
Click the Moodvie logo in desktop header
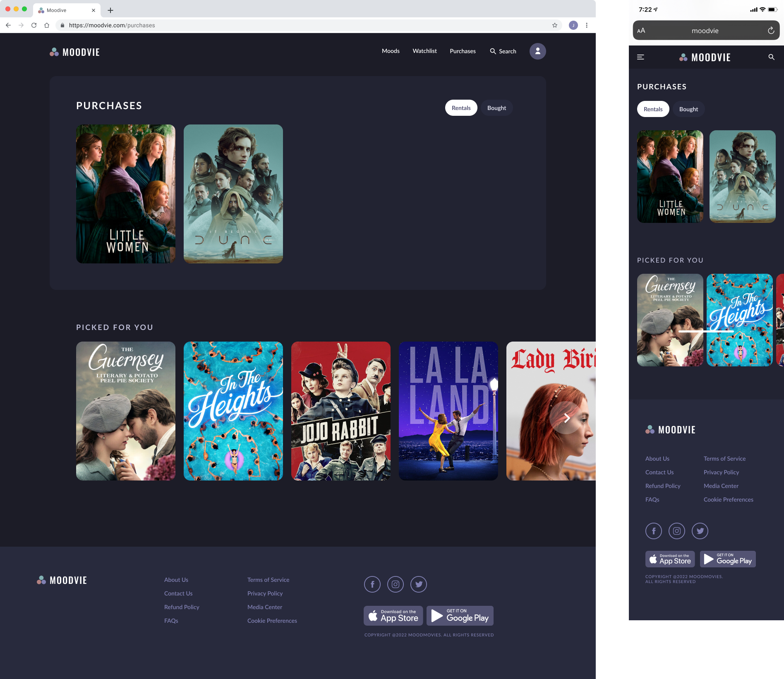75,52
